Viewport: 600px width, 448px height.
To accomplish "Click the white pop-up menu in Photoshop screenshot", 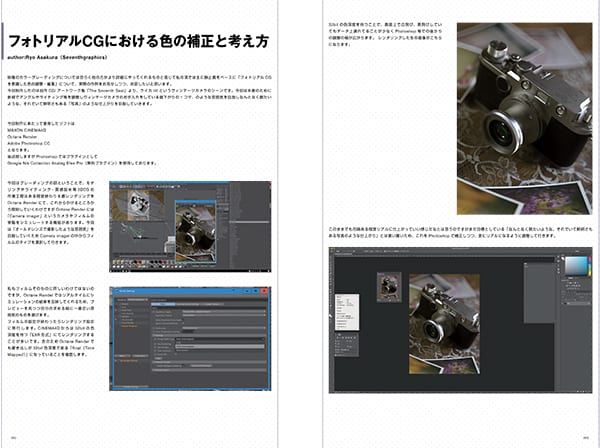I will (x=347, y=312).
